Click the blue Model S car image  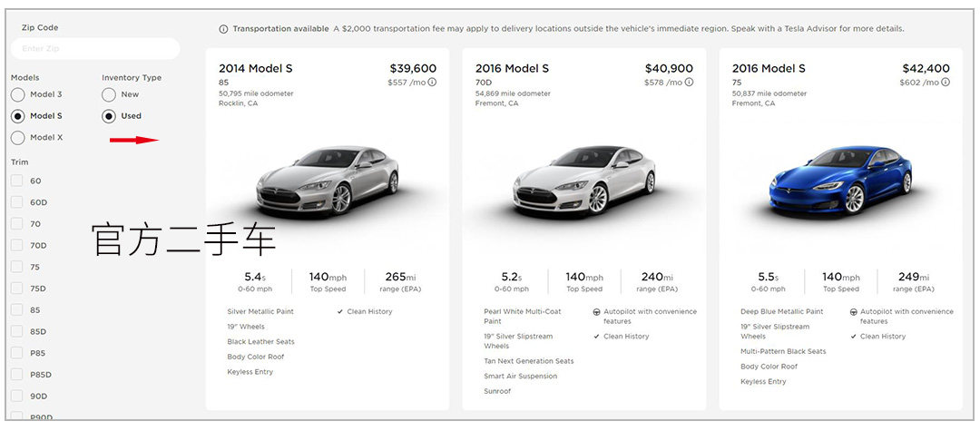840,181
